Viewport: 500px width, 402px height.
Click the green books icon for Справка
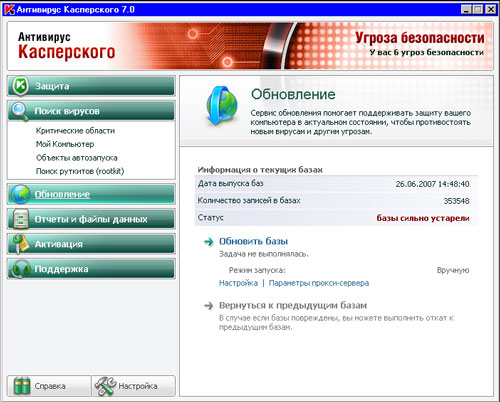pyautogui.click(x=22, y=386)
